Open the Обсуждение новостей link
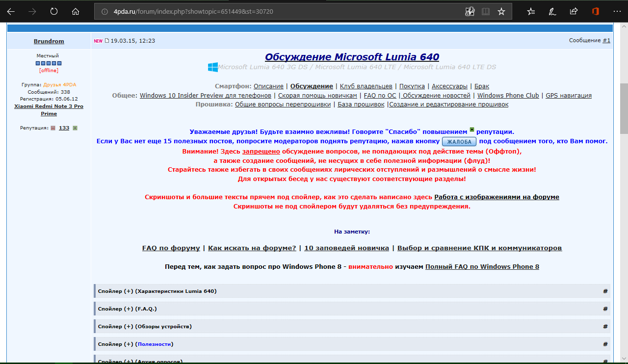Image resolution: width=628 pixels, height=364 pixels. [436, 95]
